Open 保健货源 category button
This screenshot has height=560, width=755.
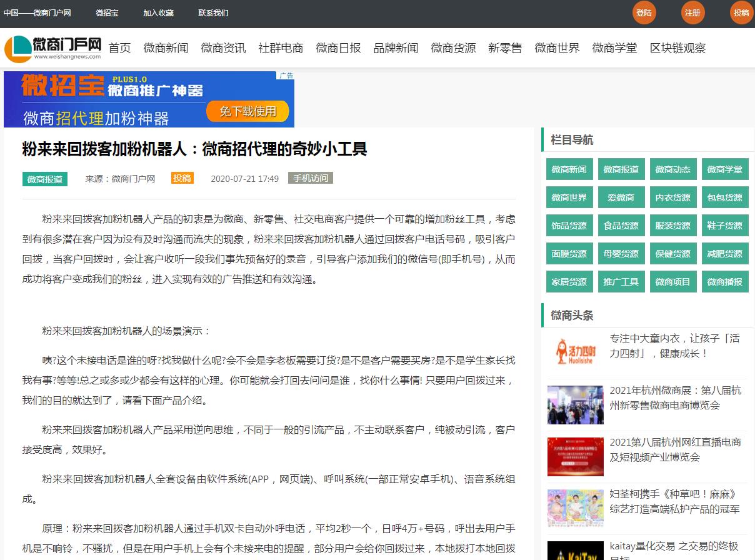(x=672, y=254)
